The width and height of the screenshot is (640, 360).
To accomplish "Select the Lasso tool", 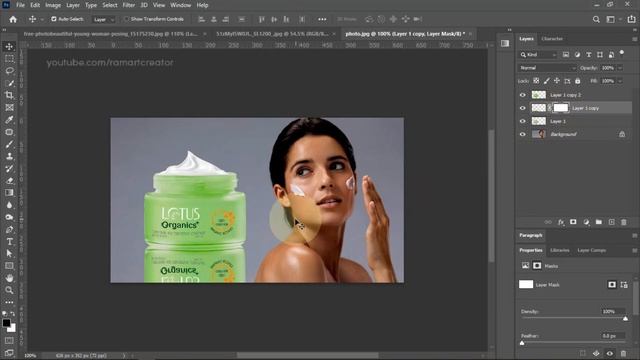I will [9, 71].
